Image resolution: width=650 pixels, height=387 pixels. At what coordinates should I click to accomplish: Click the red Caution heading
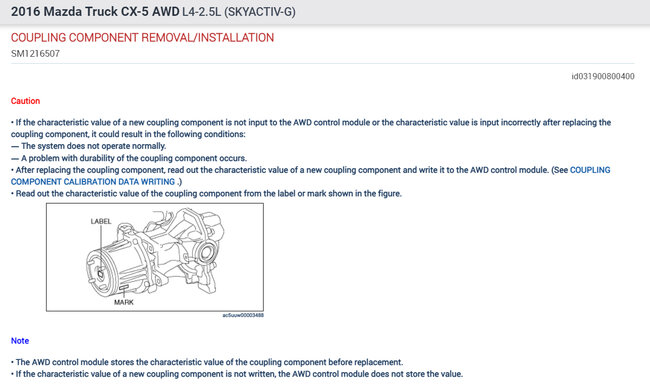pyautogui.click(x=25, y=101)
